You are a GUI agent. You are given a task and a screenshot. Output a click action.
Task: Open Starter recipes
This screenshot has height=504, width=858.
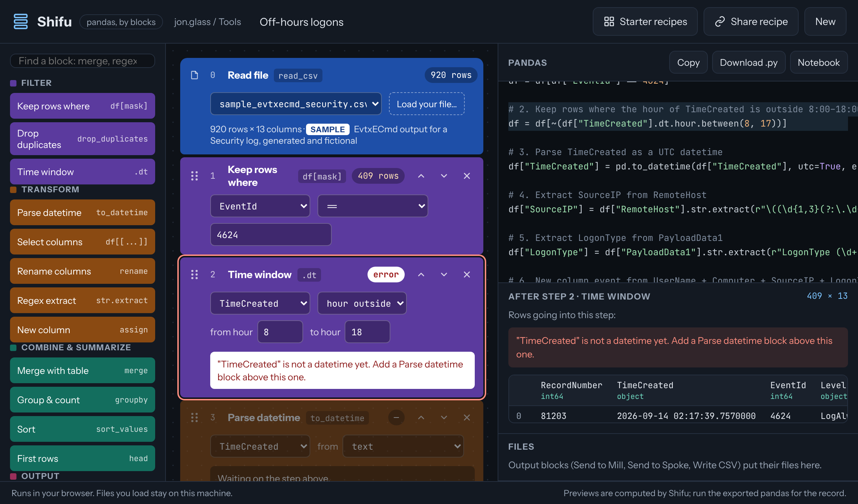[645, 22]
